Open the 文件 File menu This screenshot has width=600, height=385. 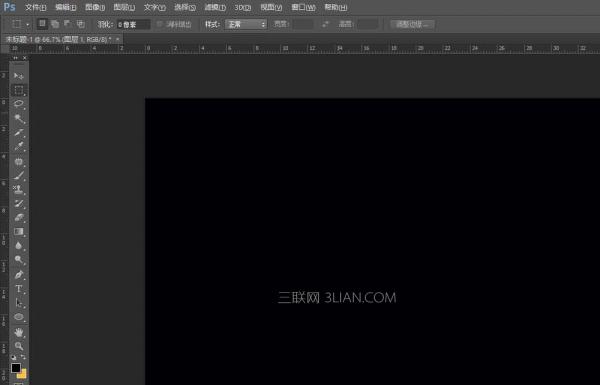pyautogui.click(x=36, y=7)
